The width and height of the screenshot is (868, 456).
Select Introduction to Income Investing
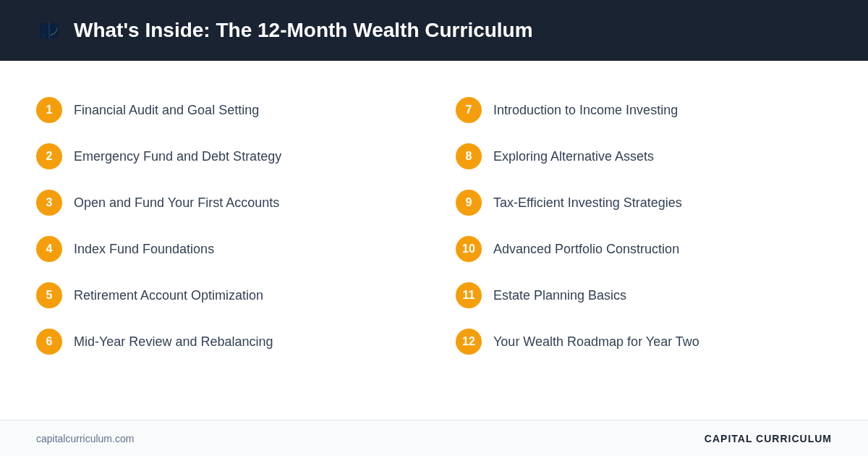[x=585, y=110]
